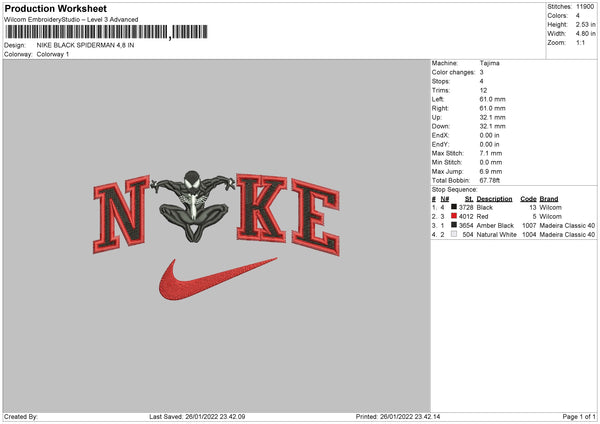This screenshot has width=600, height=424.
Task: Click the Machine value Tajima
Action: click(489, 63)
